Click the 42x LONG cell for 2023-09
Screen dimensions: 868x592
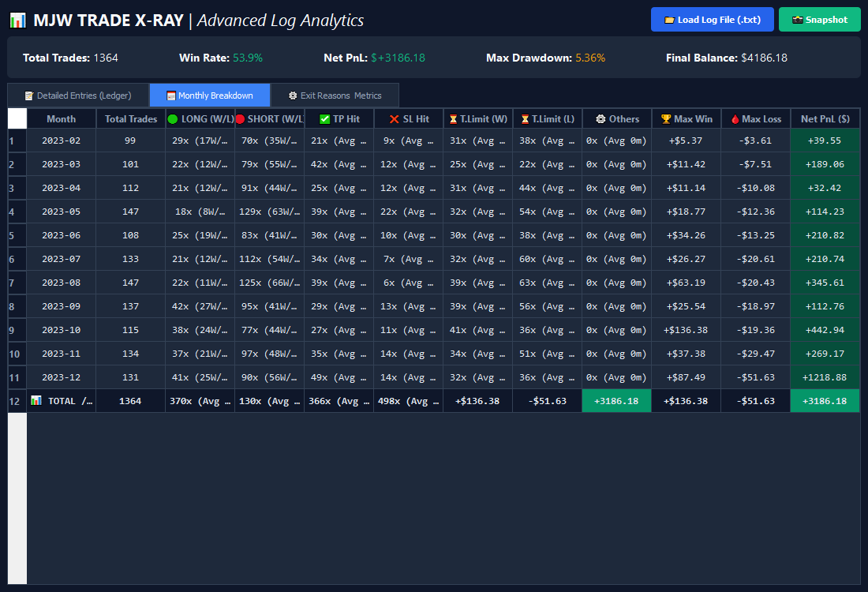200,306
